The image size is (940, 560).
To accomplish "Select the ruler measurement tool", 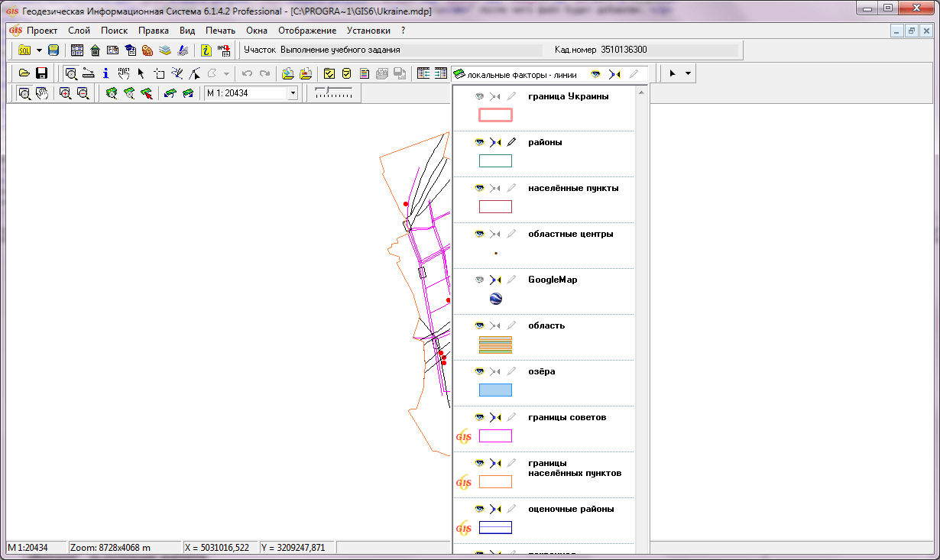I will 88,73.
